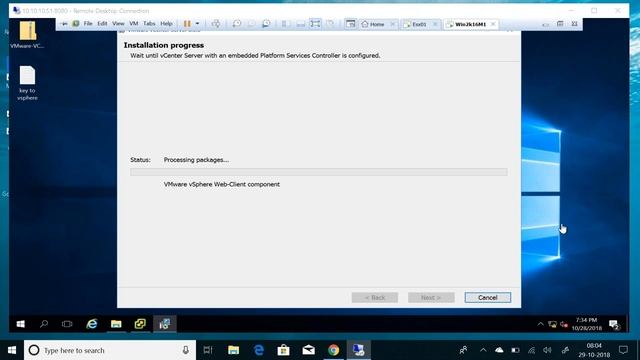Send Ctrl+Alt+Del to the guest VM

(x=216, y=24)
